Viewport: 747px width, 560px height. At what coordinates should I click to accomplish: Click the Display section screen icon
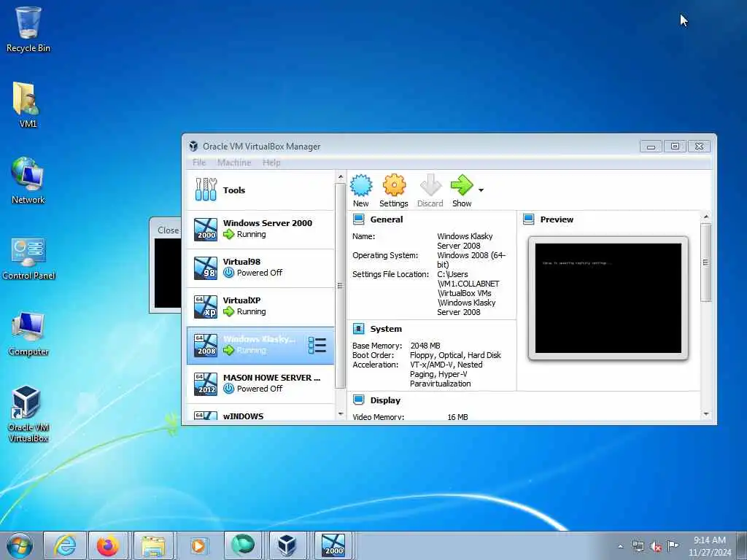[x=359, y=400]
